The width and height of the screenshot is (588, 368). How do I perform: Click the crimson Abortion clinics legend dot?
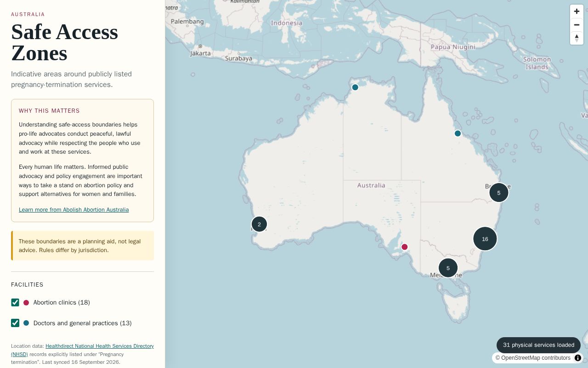pyautogui.click(x=26, y=303)
